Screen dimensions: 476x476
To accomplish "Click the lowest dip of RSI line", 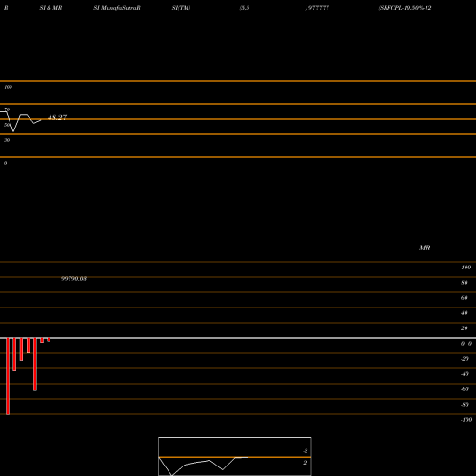I will click(13, 131).
